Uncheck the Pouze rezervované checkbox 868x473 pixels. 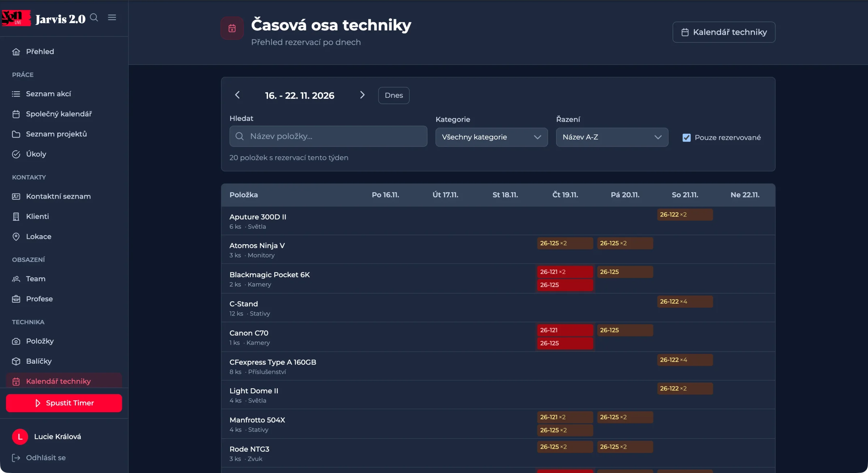tap(686, 138)
